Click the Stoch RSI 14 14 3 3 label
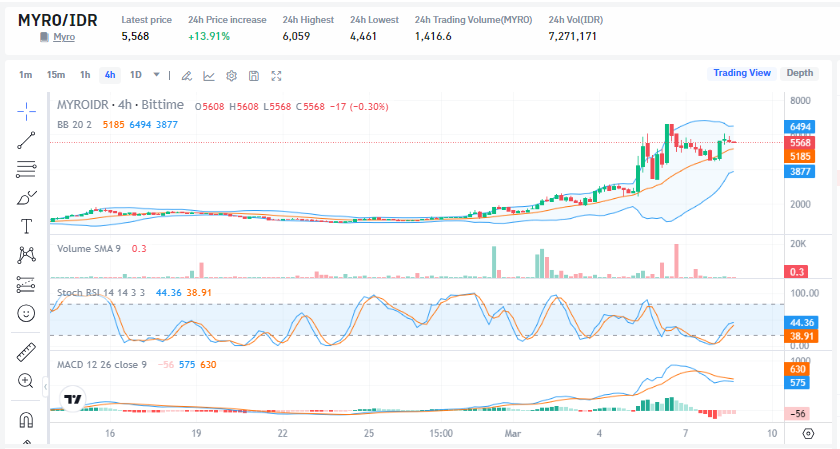This screenshot has width=840, height=449. [x=101, y=293]
